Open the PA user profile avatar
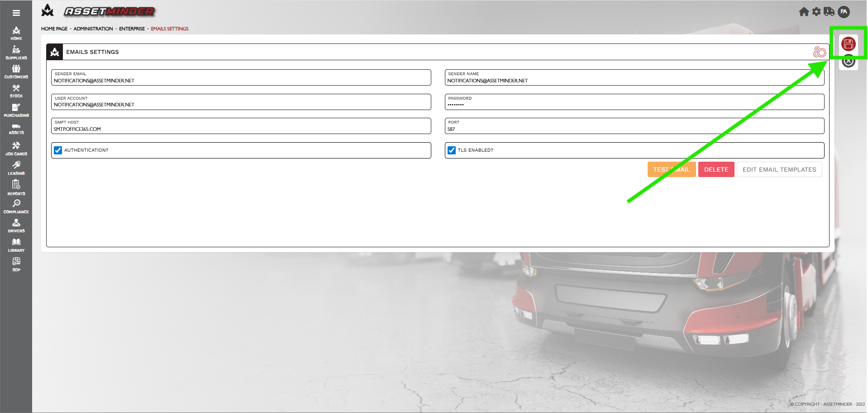The image size is (868, 413). coord(844,12)
